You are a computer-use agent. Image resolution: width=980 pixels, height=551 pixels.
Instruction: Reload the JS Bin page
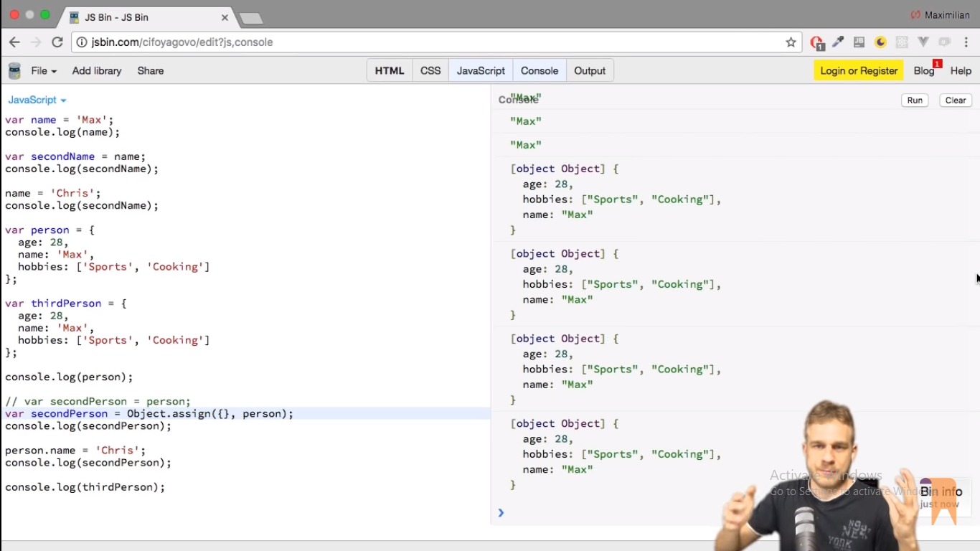(x=57, y=42)
